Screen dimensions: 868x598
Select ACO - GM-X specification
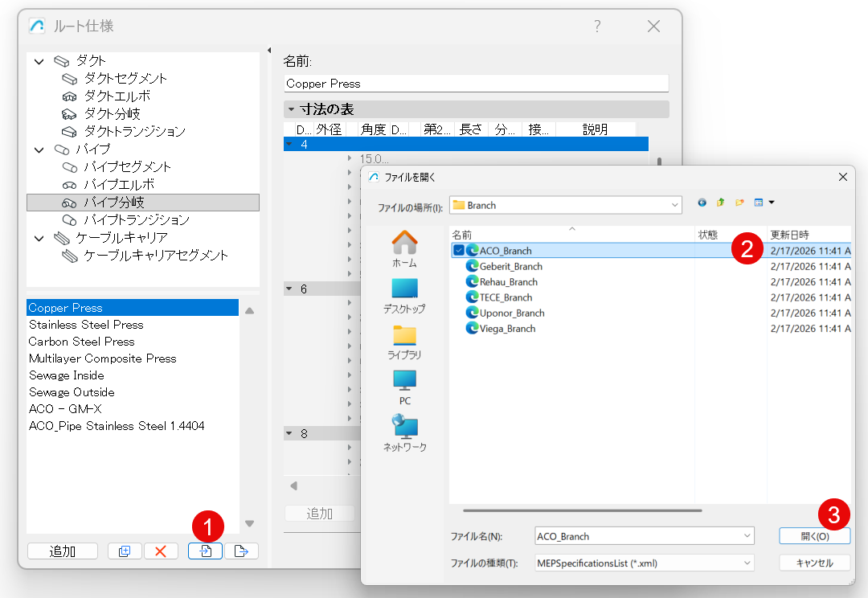(x=133, y=409)
